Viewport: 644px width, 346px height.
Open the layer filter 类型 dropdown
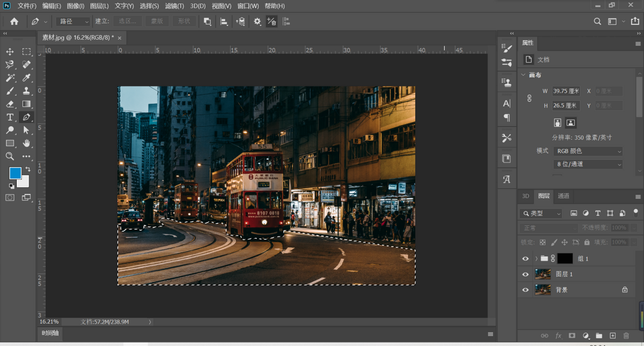(541, 213)
